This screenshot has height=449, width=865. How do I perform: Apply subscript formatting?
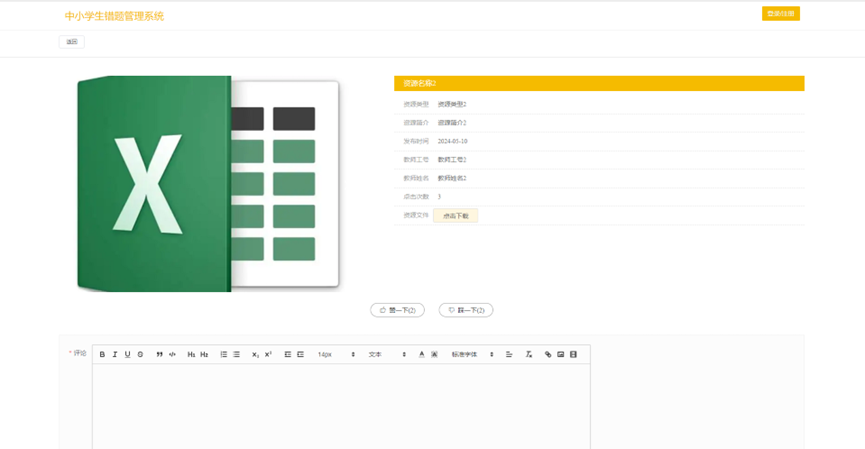coord(255,354)
